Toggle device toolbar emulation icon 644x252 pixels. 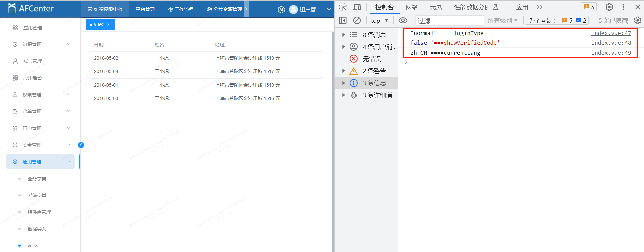(x=357, y=7)
